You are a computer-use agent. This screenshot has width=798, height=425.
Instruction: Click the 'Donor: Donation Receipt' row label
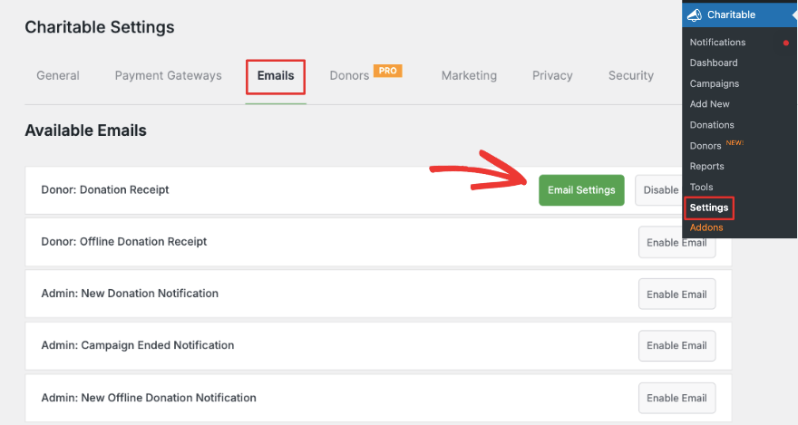pyautogui.click(x=105, y=190)
